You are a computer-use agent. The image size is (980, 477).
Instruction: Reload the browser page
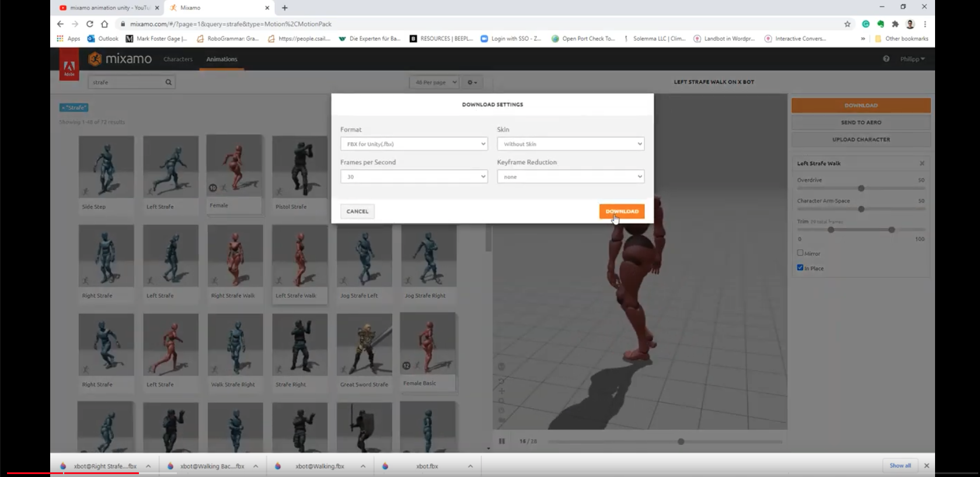point(90,24)
